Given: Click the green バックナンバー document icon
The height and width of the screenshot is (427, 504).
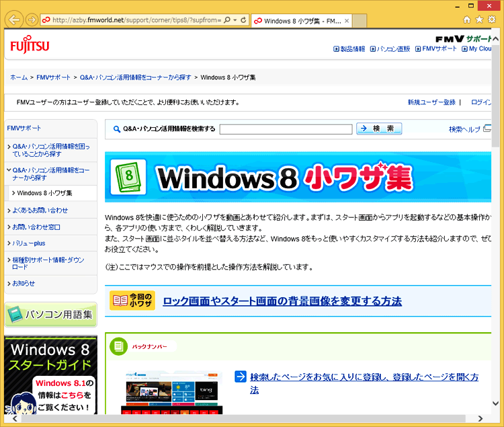Looking at the screenshot, I should 118,346.
